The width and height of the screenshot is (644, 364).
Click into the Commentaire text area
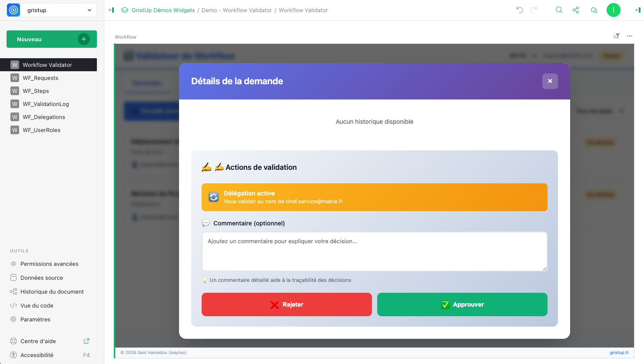(x=374, y=251)
